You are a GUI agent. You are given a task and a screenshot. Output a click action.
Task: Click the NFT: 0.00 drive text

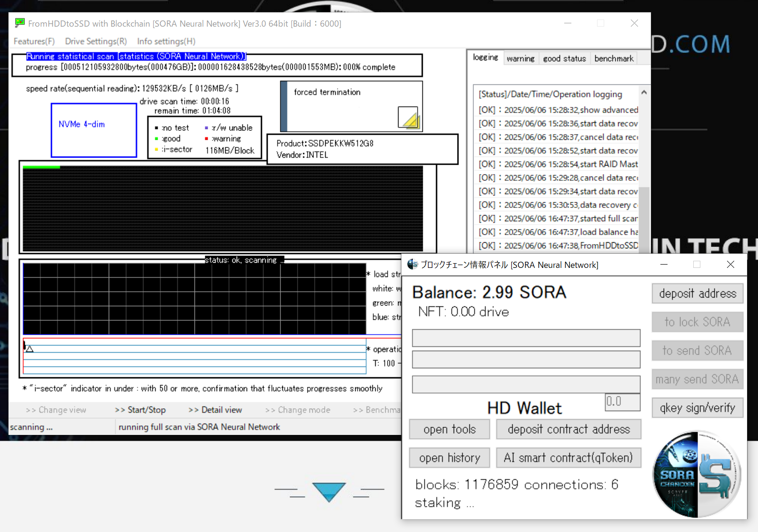pos(463,312)
